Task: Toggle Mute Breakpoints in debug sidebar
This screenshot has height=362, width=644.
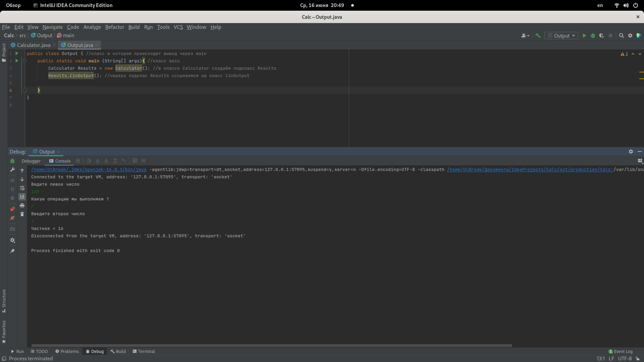Action: [x=12, y=218]
